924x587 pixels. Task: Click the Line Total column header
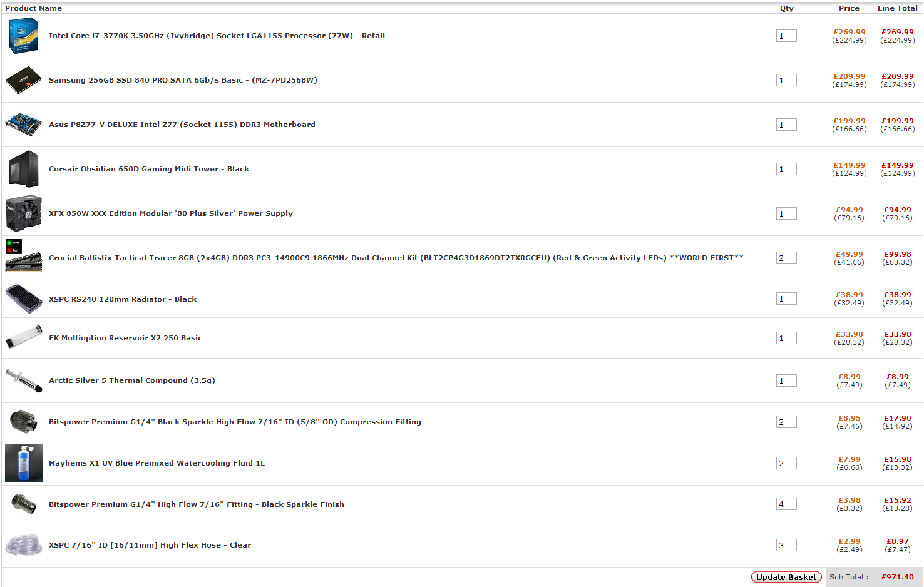point(898,8)
